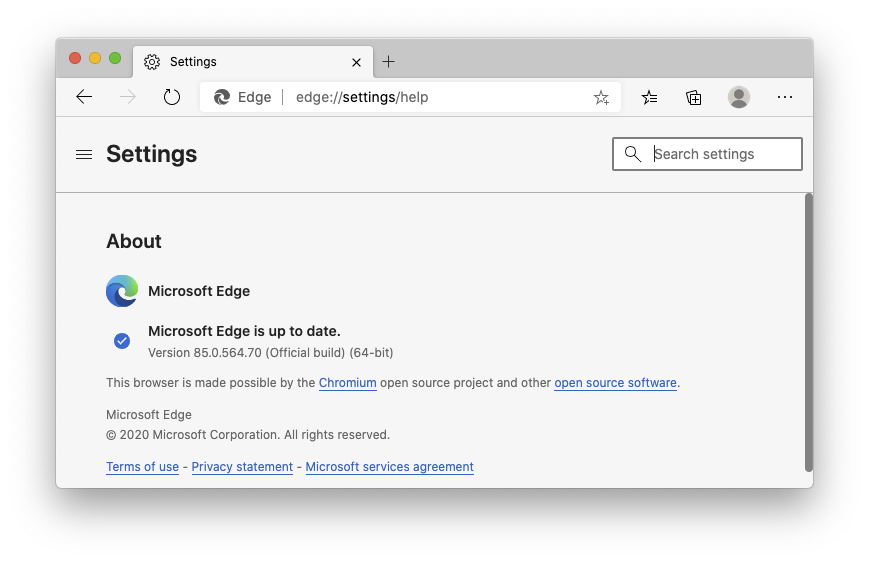Add page to favorites with star icon
The image size is (869, 562).
click(x=601, y=97)
